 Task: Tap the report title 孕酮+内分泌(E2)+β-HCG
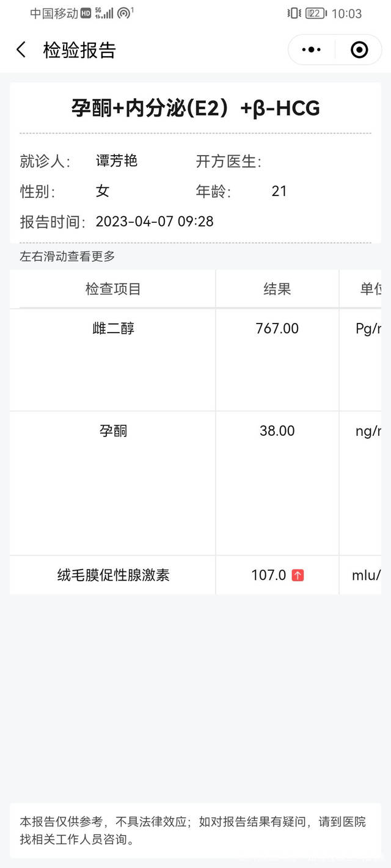point(195,108)
